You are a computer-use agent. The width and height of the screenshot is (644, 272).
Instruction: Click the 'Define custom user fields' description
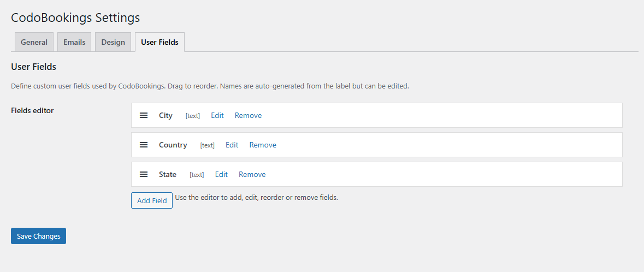[210, 87]
